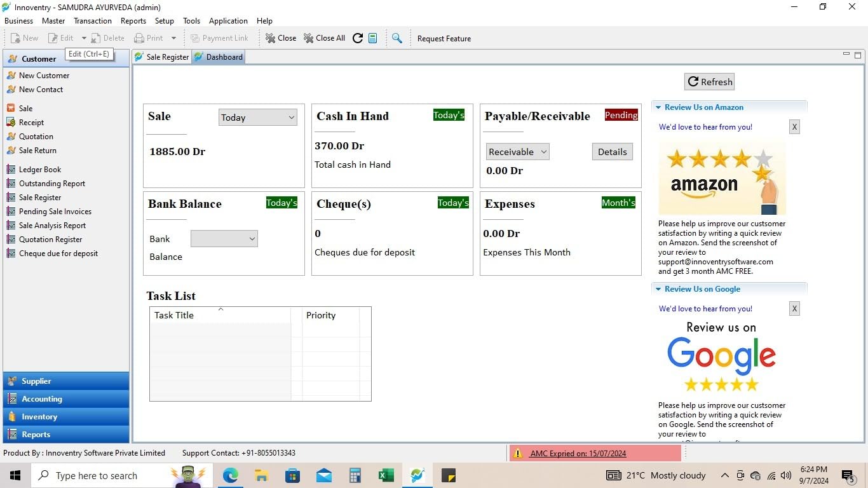Dismiss the Review Us on Amazon panel
Viewport: 868px width, 488px height.
pos(794,126)
